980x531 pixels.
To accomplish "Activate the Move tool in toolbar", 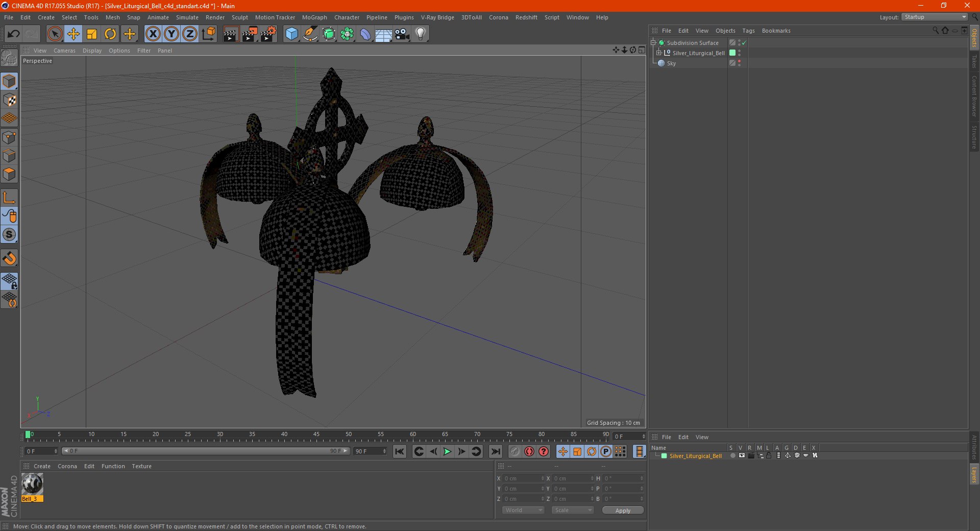I will (x=73, y=34).
